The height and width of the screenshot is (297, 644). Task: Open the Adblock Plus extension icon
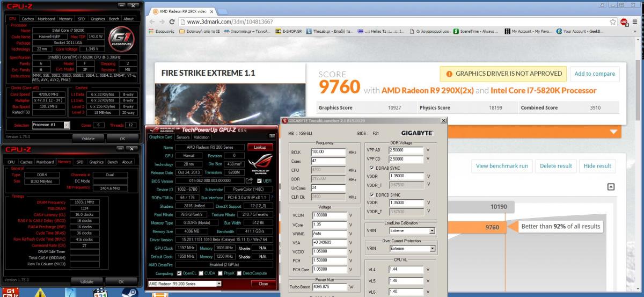pos(624,21)
